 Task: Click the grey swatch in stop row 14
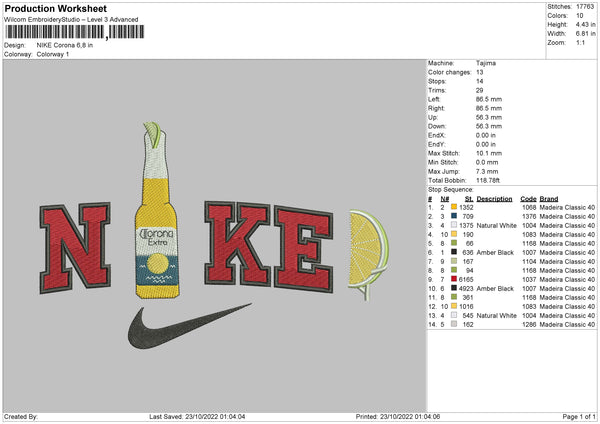tap(454, 324)
